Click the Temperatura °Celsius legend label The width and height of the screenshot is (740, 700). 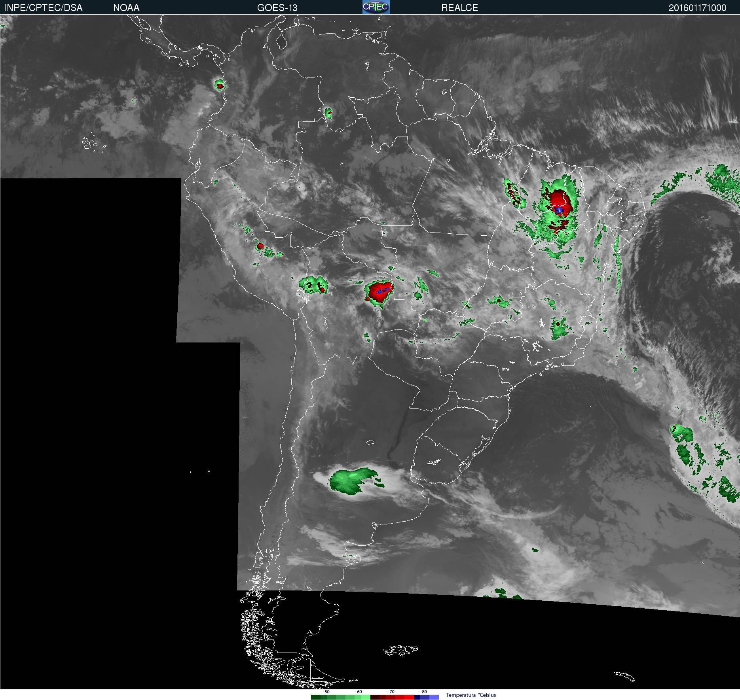(471, 695)
